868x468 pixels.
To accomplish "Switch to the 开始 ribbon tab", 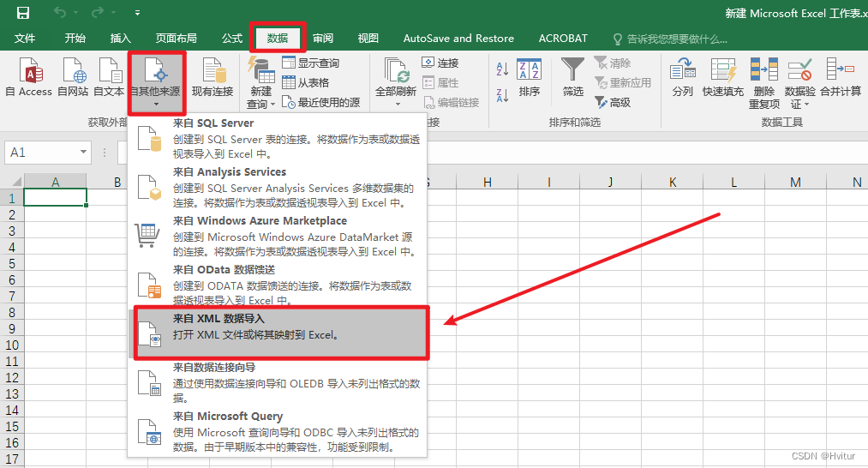I will tap(75, 39).
